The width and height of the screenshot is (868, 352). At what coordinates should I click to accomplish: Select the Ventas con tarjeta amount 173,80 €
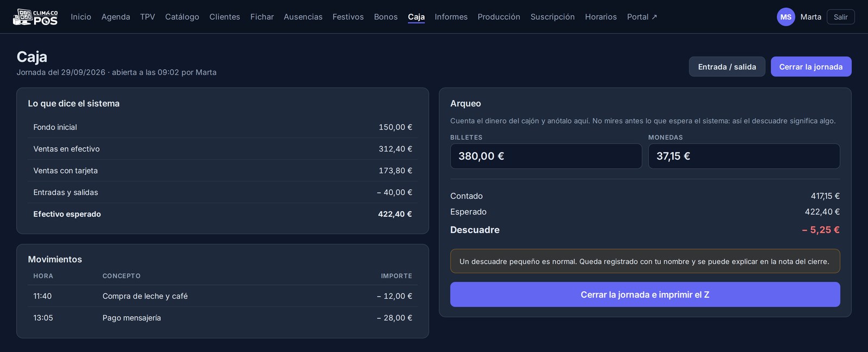click(x=395, y=171)
